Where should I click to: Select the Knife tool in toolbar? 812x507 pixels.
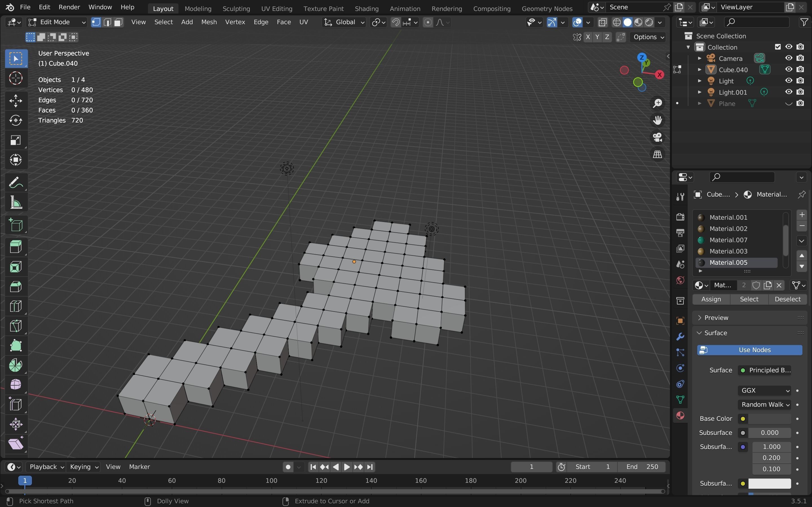pos(16,326)
